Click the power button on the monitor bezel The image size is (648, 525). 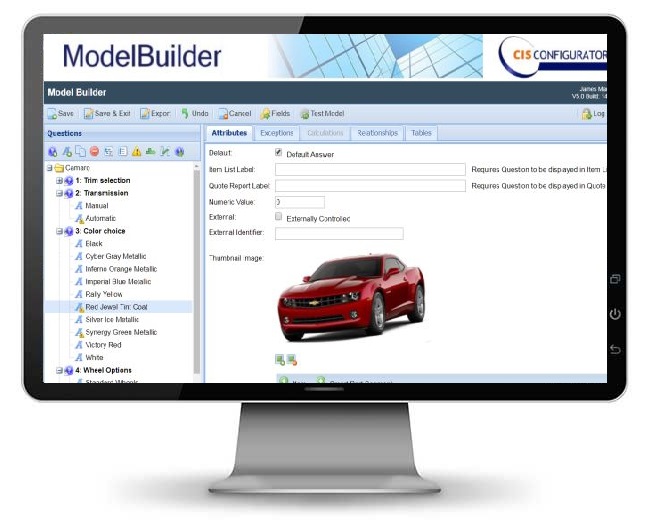coord(615,314)
